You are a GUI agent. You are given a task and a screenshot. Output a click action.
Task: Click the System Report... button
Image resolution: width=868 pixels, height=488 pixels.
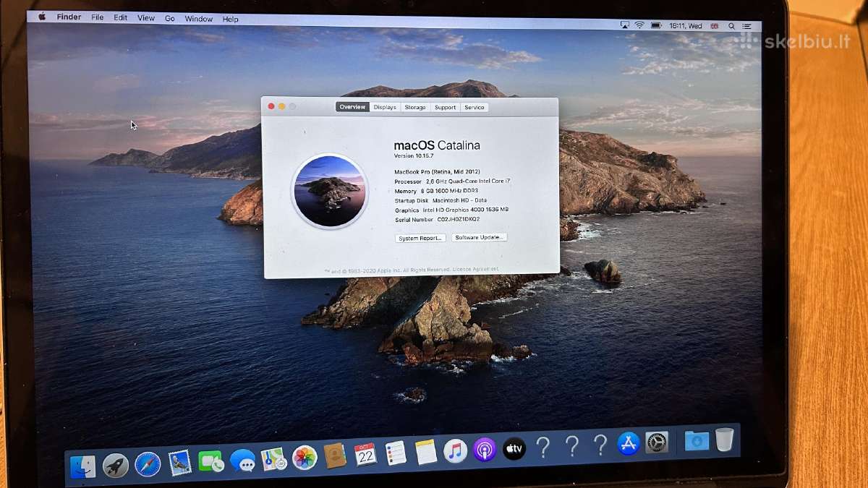(x=420, y=238)
